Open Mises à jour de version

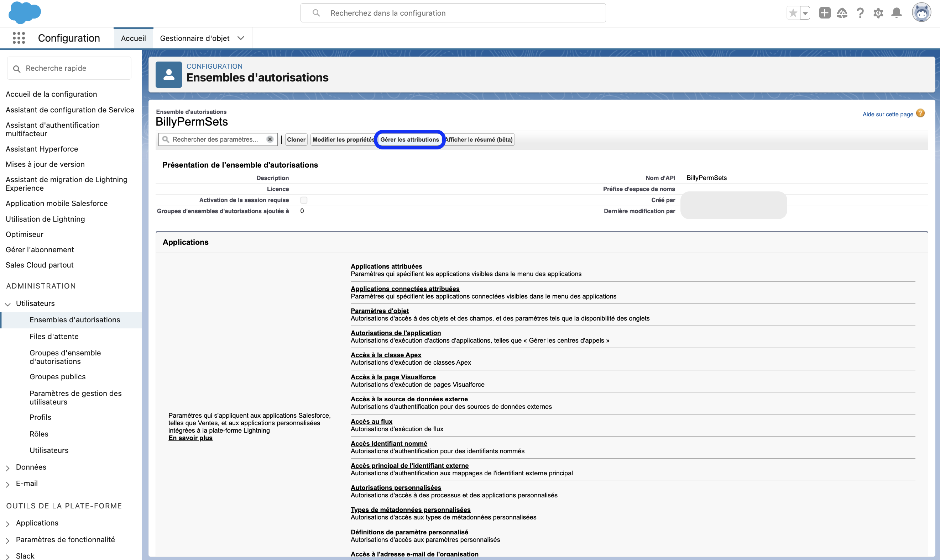click(45, 164)
